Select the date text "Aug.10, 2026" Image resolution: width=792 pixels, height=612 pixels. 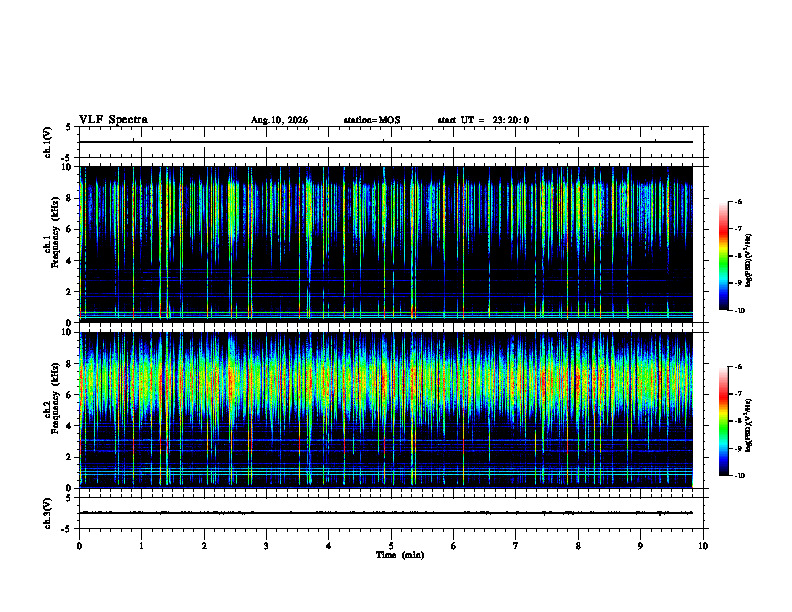pos(279,120)
